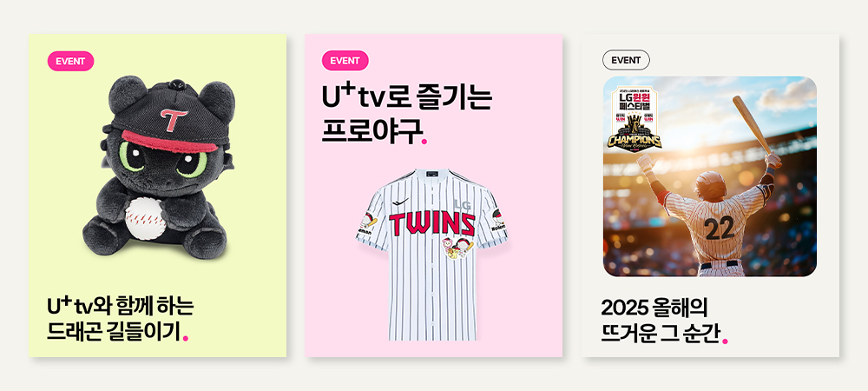The width and height of the screenshot is (868, 391).
Task: Click the red T logo on dragon's cap
Action: click(174, 119)
